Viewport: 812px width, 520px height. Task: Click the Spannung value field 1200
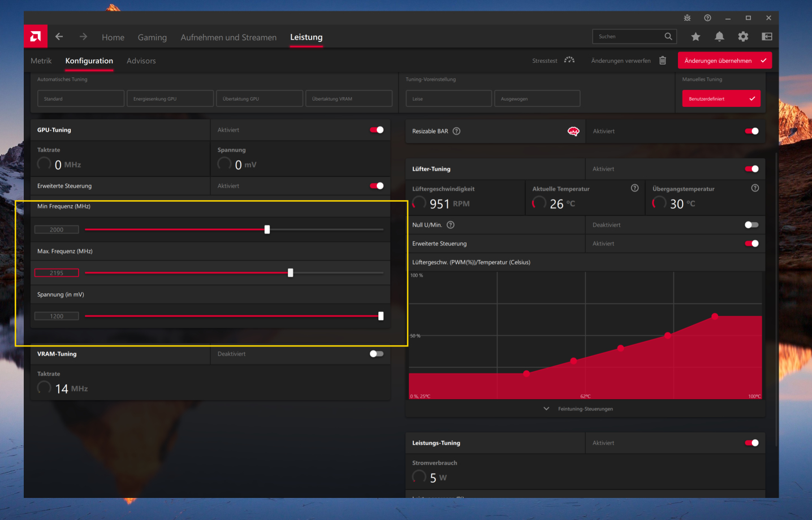[x=57, y=317]
